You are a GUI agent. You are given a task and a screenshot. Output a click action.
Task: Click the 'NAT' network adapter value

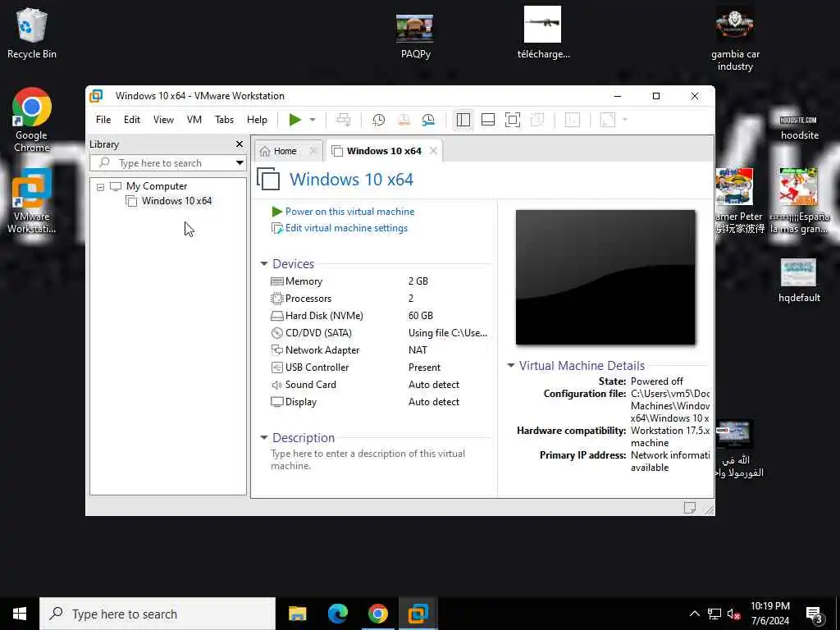pos(418,349)
